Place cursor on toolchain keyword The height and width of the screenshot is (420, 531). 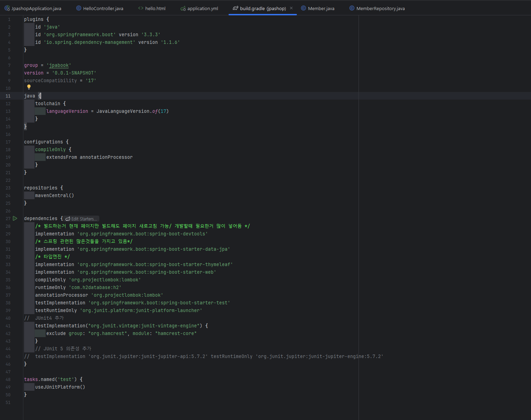point(48,103)
